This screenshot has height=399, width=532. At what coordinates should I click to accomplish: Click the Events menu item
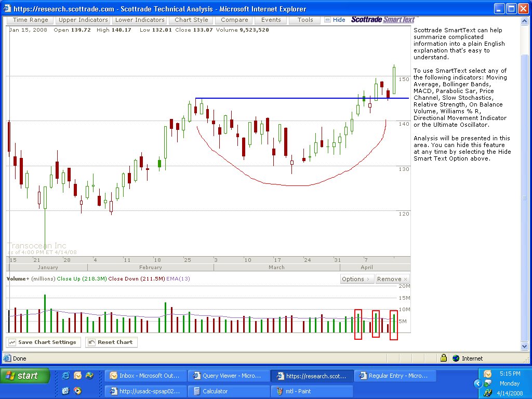pos(271,20)
